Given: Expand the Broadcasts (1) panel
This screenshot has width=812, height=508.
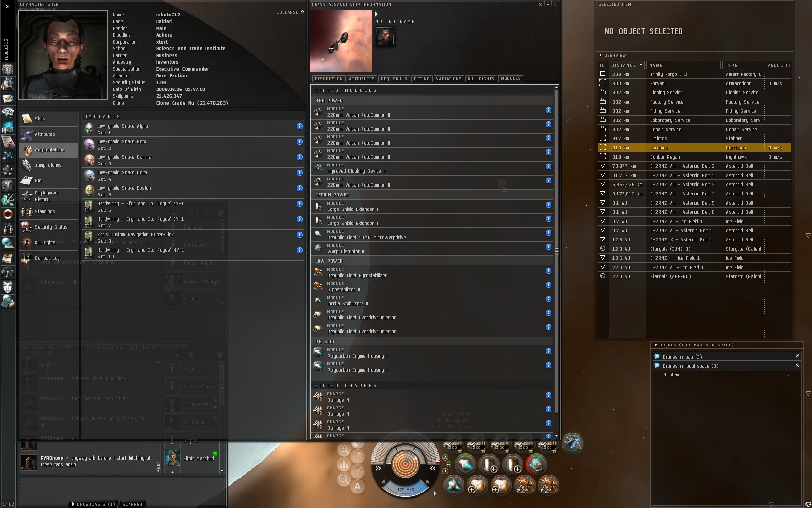Looking at the screenshot, I should (x=94, y=504).
